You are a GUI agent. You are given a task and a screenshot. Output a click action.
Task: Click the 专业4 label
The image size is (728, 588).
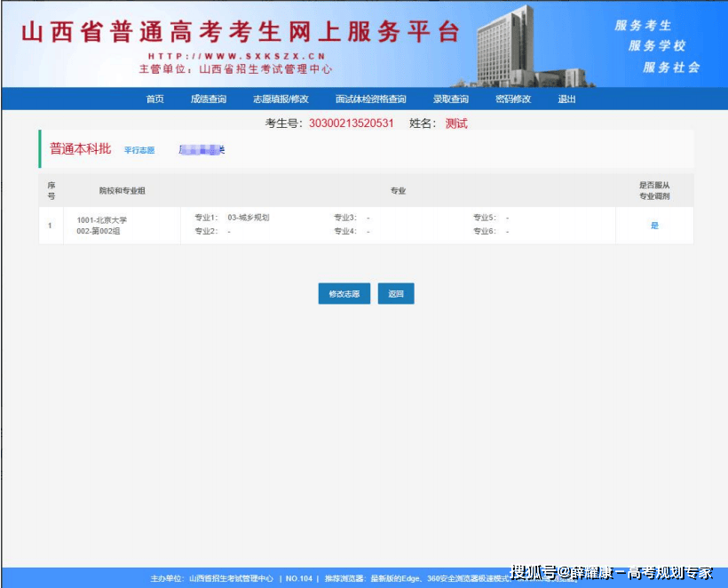tap(345, 231)
